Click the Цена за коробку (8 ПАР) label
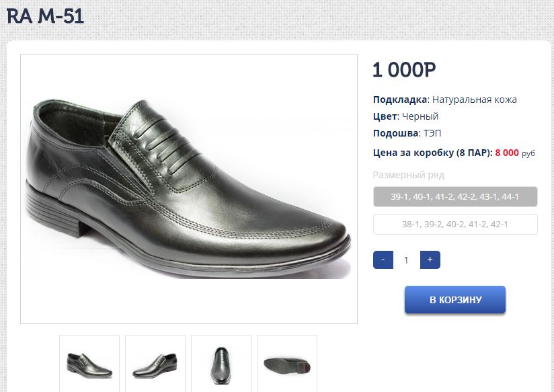554x392 pixels. tap(432, 153)
